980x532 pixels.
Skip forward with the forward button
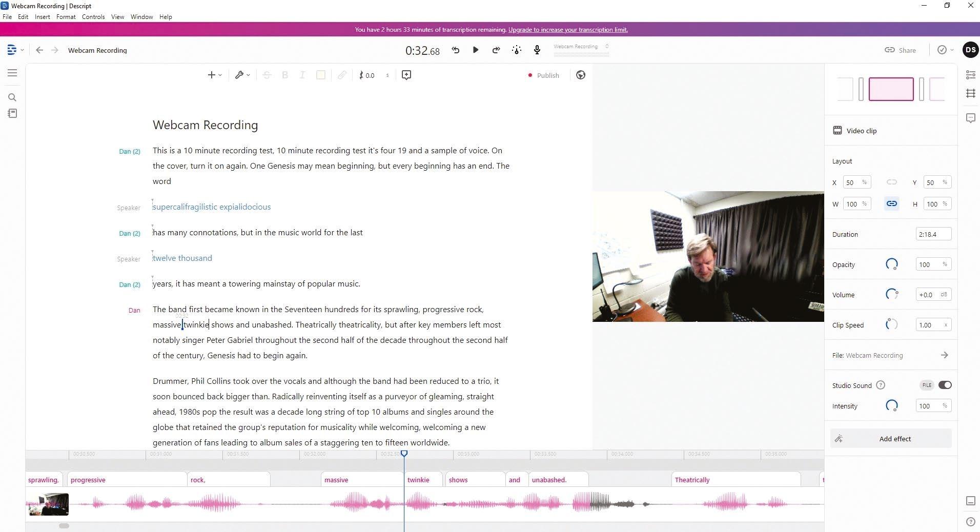coord(496,50)
